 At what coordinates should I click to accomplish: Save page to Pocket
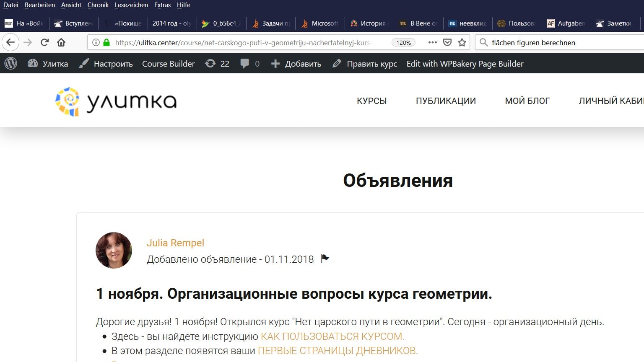click(447, 42)
